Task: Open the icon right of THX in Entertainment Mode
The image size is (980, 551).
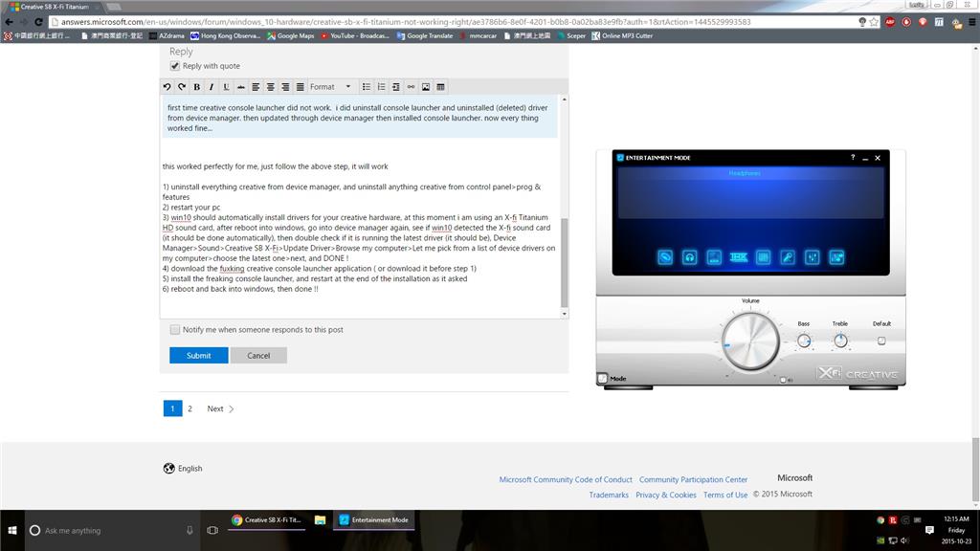Action: pos(763,257)
